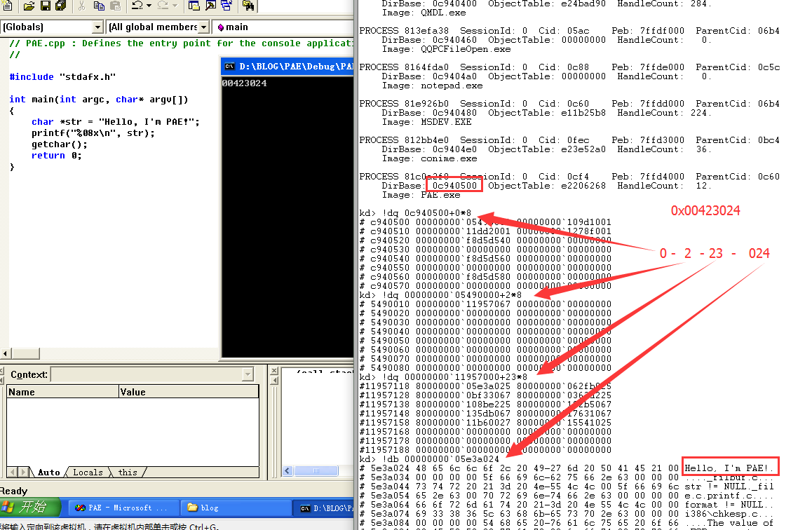Open the (Globals) class dropdown
The image size is (812, 530).
tap(98, 27)
